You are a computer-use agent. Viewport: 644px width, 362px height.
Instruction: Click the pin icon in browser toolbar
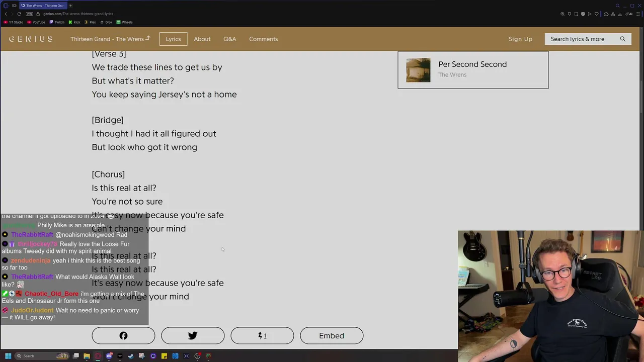coord(570,14)
